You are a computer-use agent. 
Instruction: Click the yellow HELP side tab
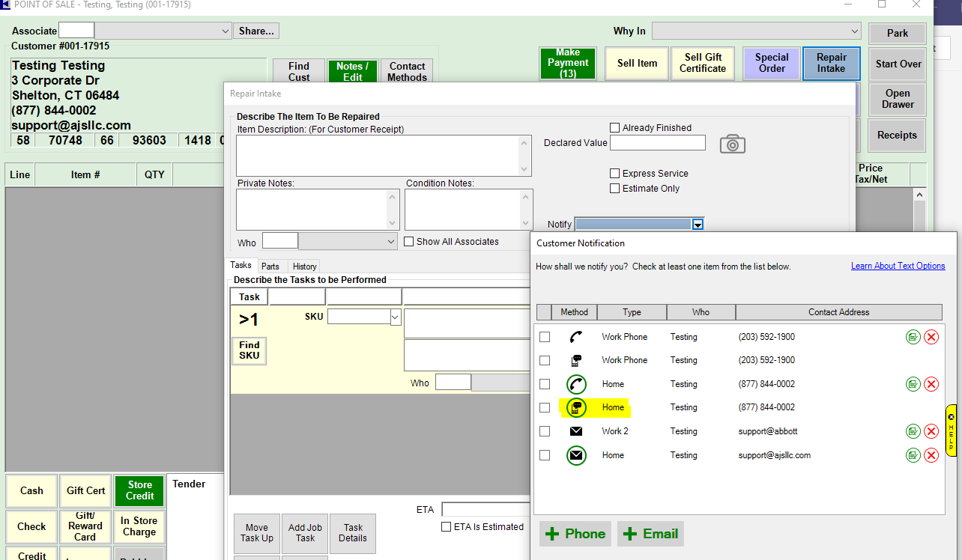click(x=952, y=430)
